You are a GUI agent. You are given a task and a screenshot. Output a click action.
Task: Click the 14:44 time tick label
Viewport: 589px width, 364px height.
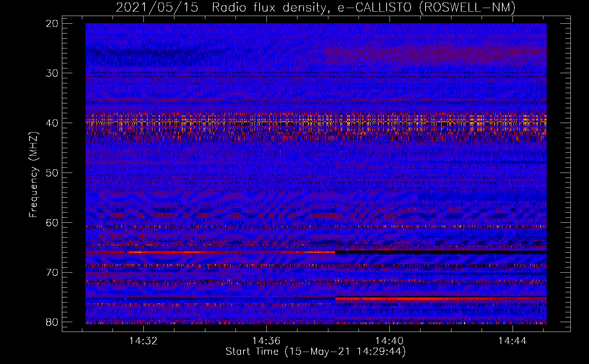(x=513, y=341)
